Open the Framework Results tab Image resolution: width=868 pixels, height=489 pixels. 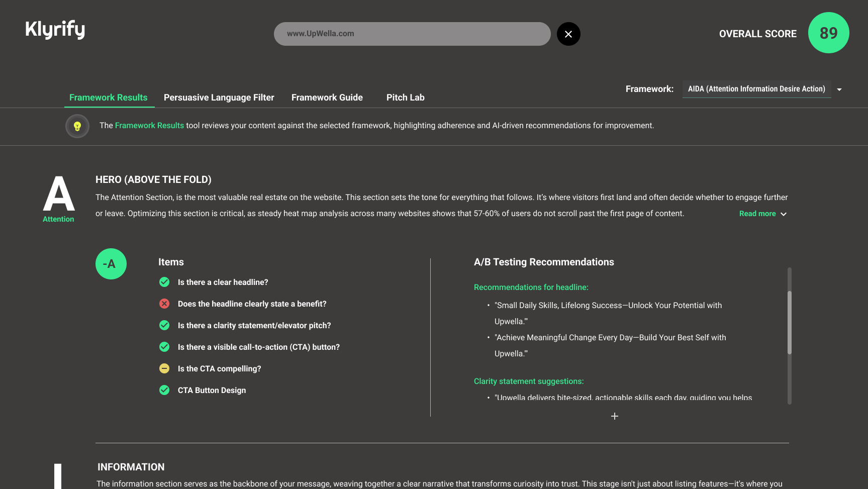109,97
